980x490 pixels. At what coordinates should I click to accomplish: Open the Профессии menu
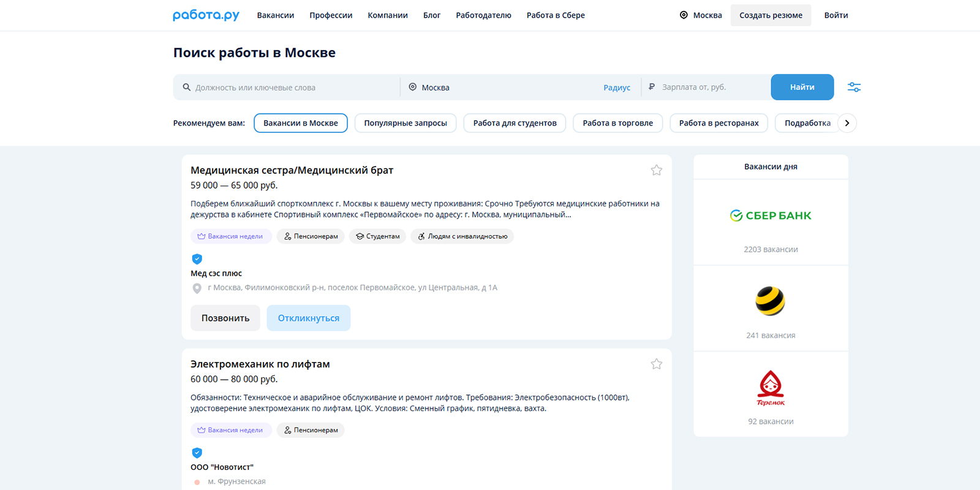coord(331,15)
